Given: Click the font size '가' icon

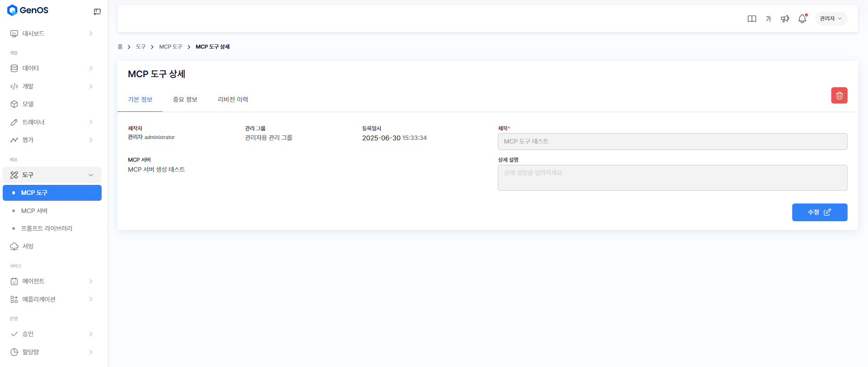Looking at the screenshot, I should pyautogui.click(x=768, y=19).
